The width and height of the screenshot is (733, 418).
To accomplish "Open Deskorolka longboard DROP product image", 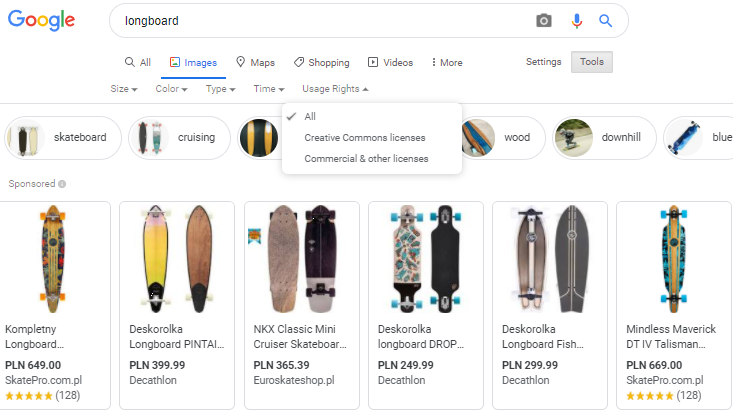I will (x=425, y=259).
